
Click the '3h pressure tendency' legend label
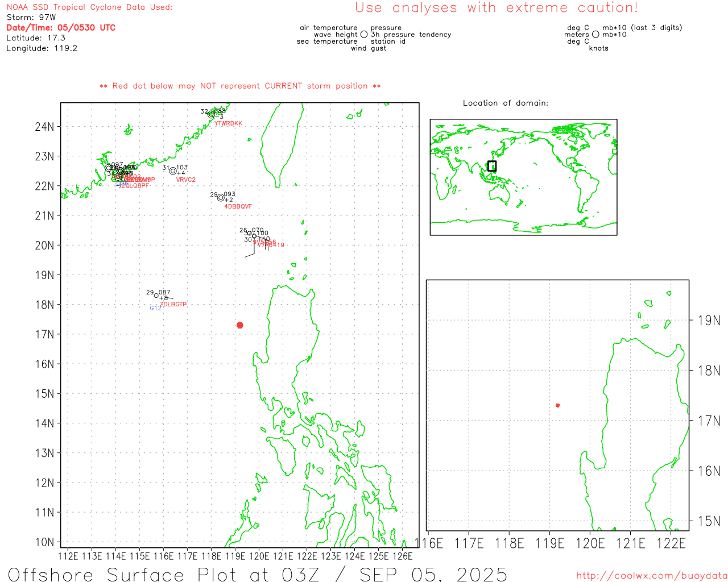411,35
